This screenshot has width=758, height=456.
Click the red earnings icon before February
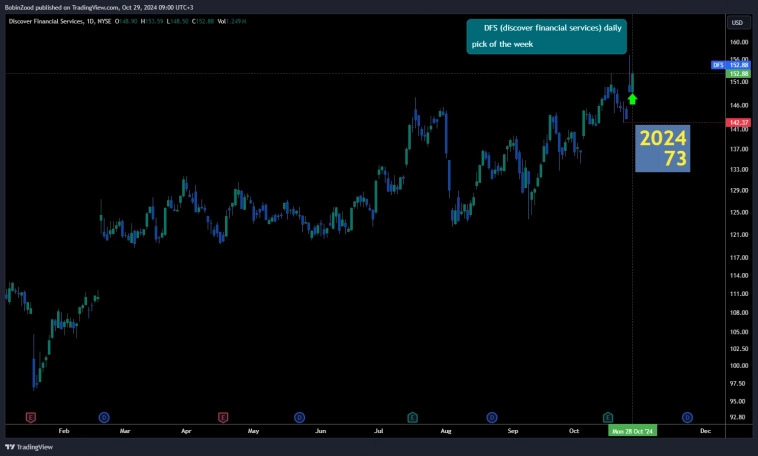(31, 416)
